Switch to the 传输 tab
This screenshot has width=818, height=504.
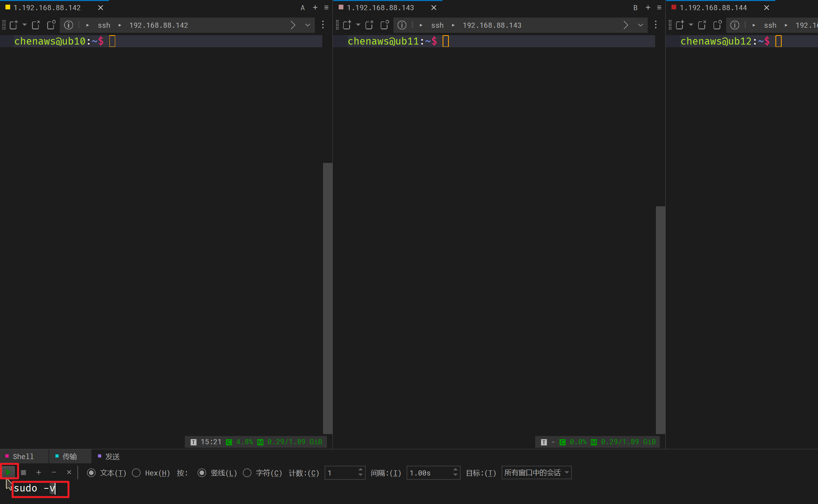click(x=69, y=456)
